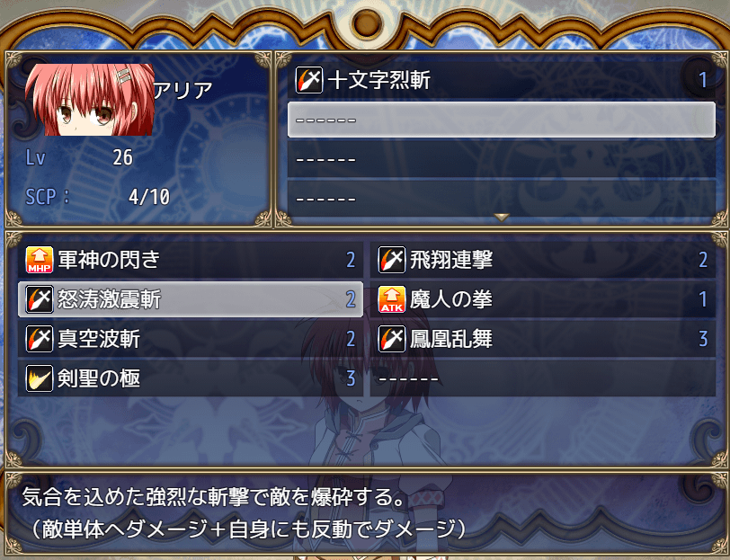Click アリア's character portrait

(x=90, y=100)
